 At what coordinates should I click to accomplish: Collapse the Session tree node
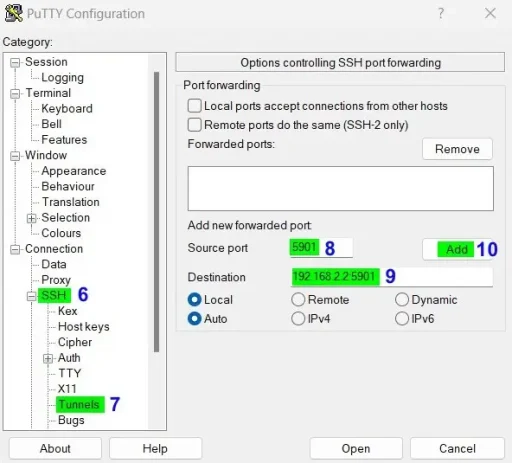click(x=15, y=63)
